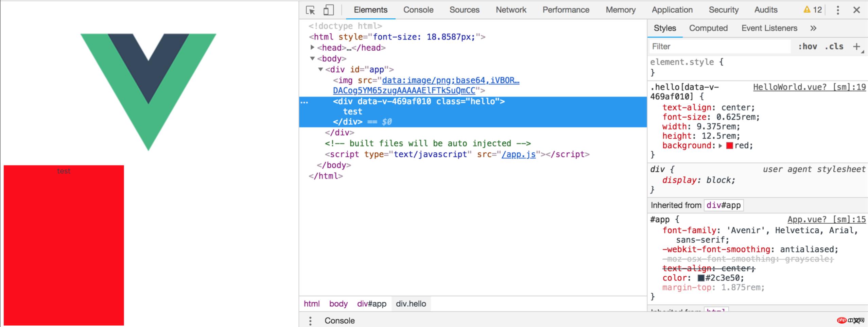Open the Console drawer three-dot menu
Screen dimensions: 868x327
[310, 321]
